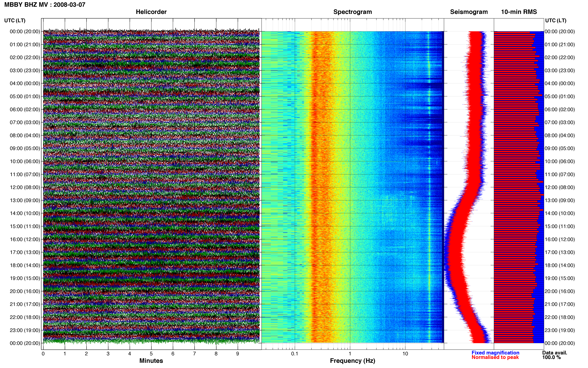Click minute tick '5' under the helicorder

pyautogui.click(x=151, y=354)
